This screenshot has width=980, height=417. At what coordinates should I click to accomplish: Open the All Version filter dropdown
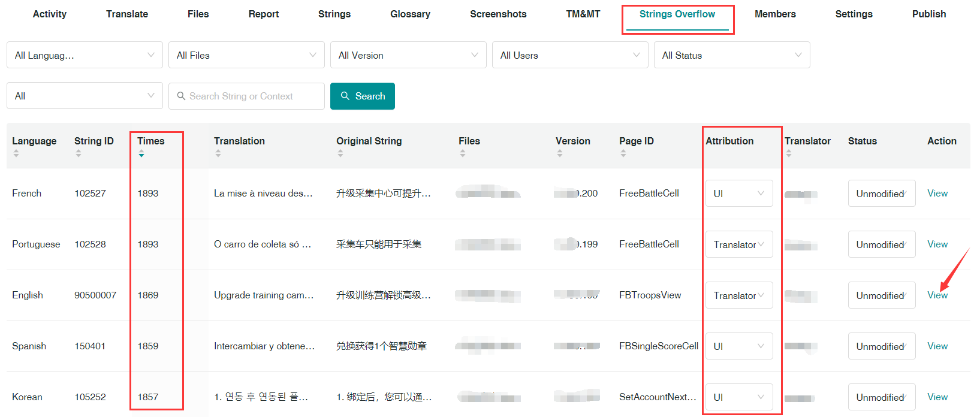point(408,55)
